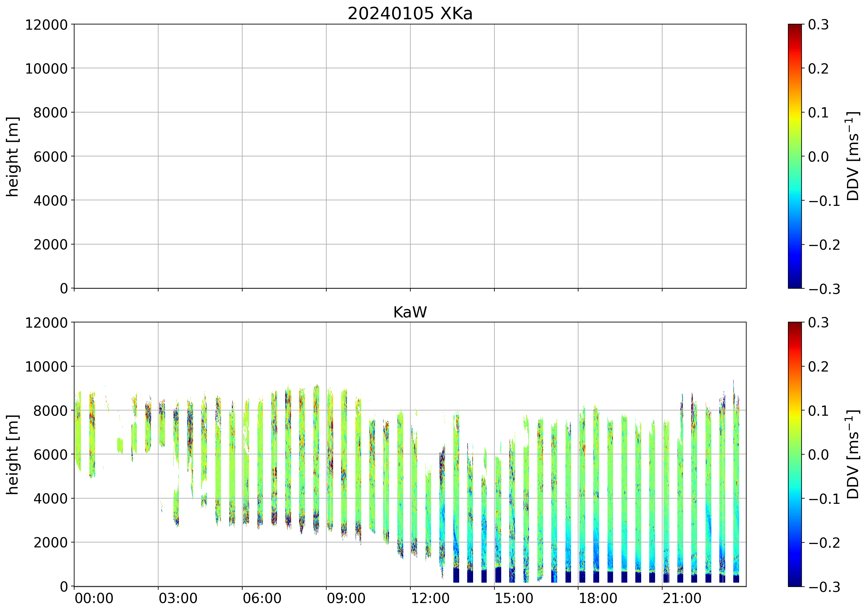The height and width of the screenshot is (612, 868).
Task: Click the 20240105 XKa plot title
Action: 410,14
